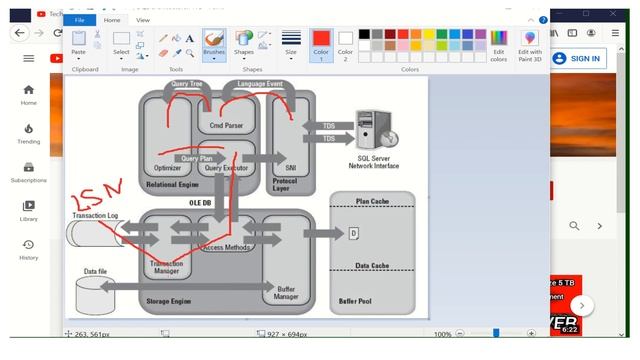Collapse the Paint ribbon with chevron

(x=531, y=20)
